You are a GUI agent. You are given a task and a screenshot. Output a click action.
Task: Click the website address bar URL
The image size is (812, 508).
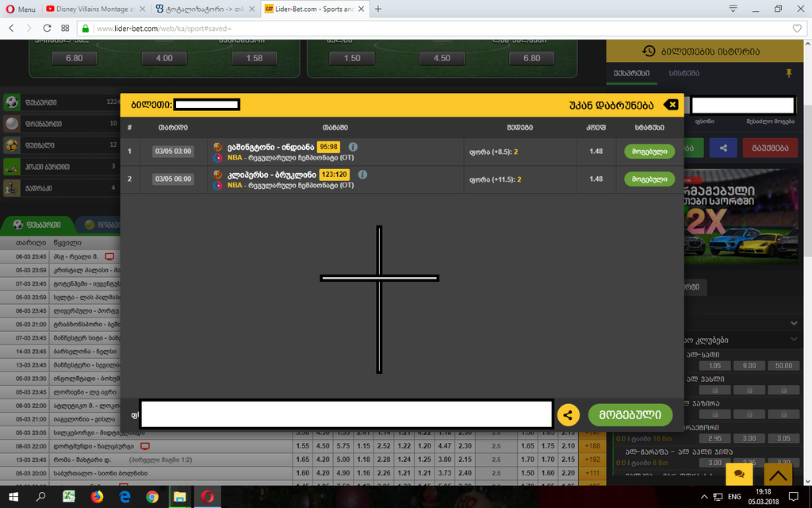pyautogui.click(x=165, y=29)
